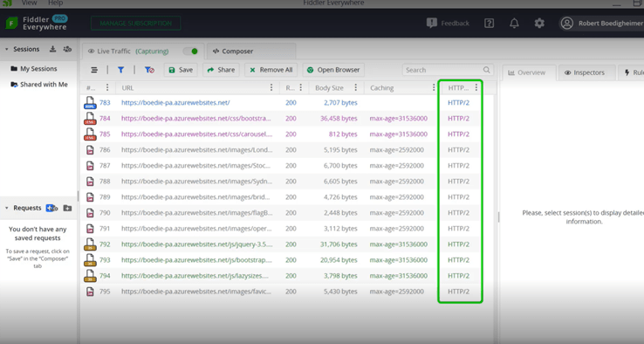Screen dimensions: 644x344
Task: Collapse the Requests section arrow
Action: coord(7,208)
